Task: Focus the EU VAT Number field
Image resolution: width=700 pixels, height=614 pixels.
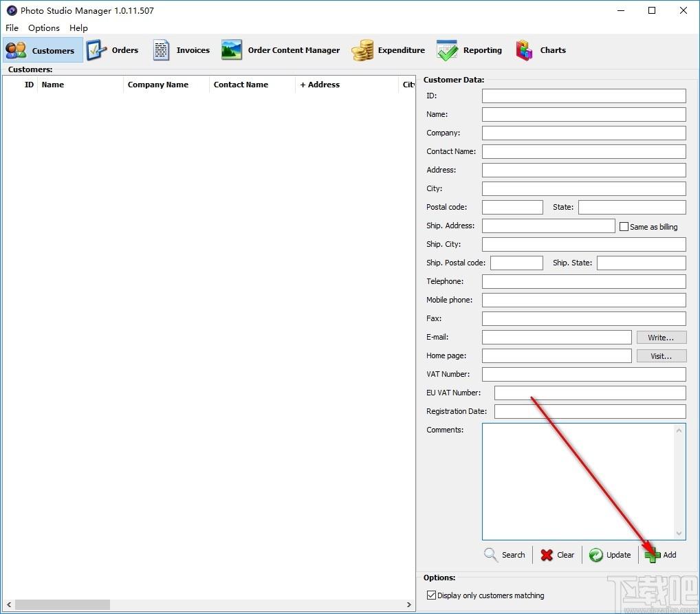Action: [x=590, y=393]
